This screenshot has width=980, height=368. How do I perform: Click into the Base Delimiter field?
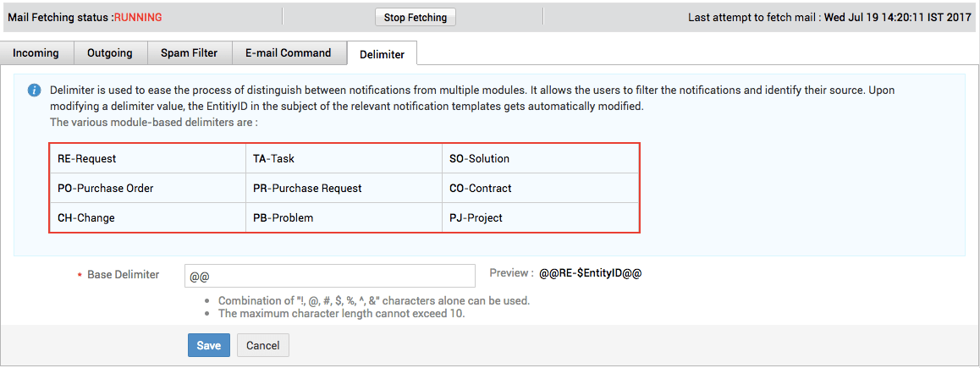pyautogui.click(x=330, y=276)
